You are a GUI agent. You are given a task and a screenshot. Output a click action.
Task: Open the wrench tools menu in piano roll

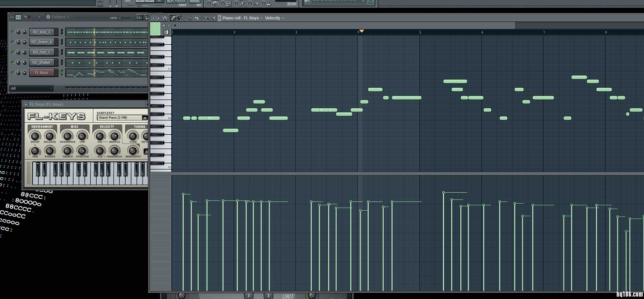(159, 18)
